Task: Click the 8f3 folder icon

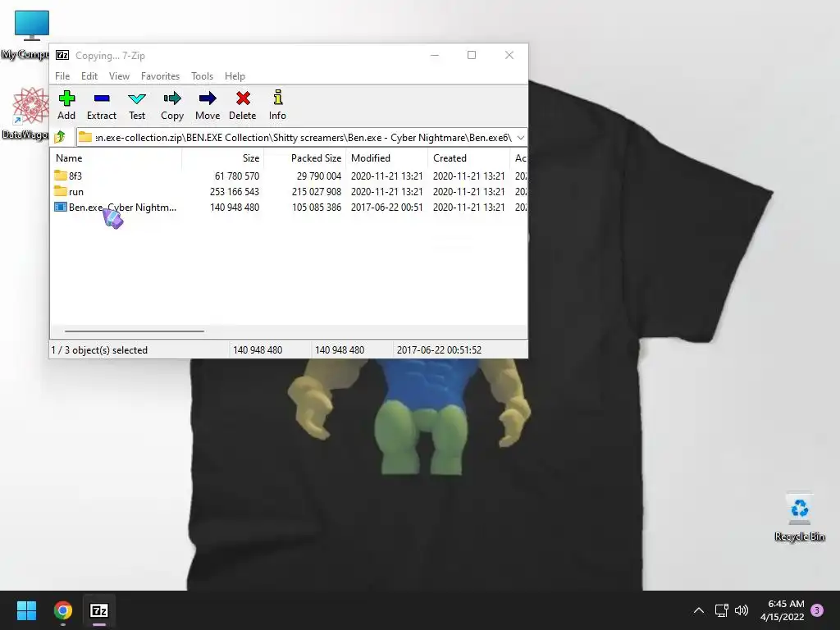Action: 61,176
